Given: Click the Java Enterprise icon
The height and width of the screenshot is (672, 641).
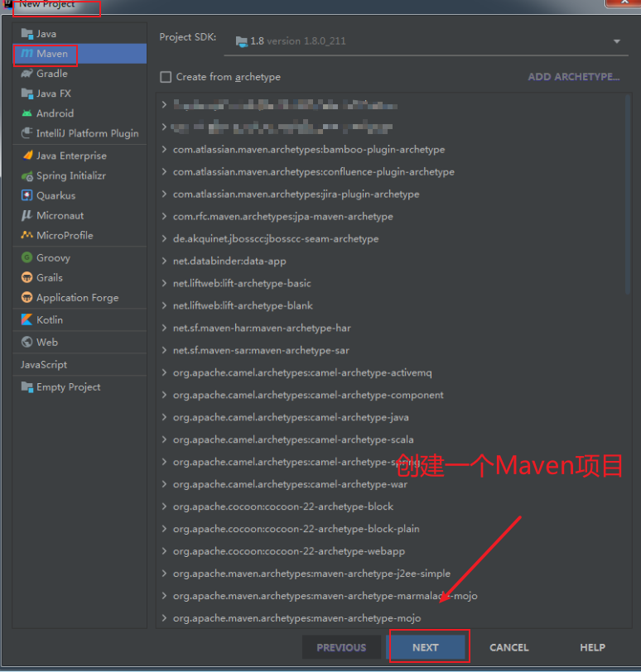Looking at the screenshot, I should (27, 155).
